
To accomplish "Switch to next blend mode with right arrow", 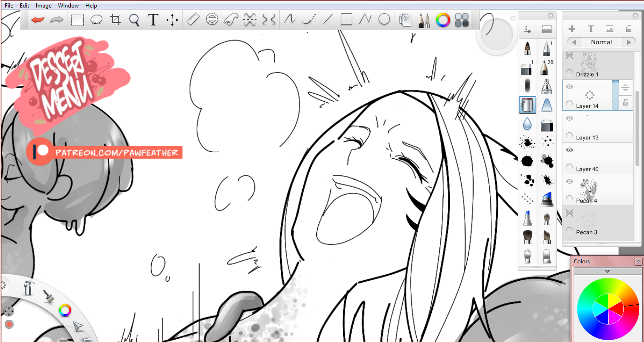I will point(629,42).
